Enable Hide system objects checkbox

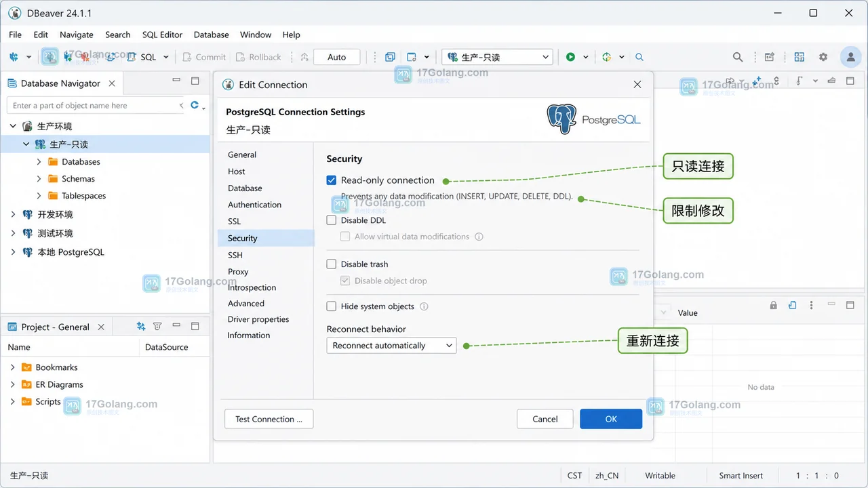pyautogui.click(x=332, y=306)
